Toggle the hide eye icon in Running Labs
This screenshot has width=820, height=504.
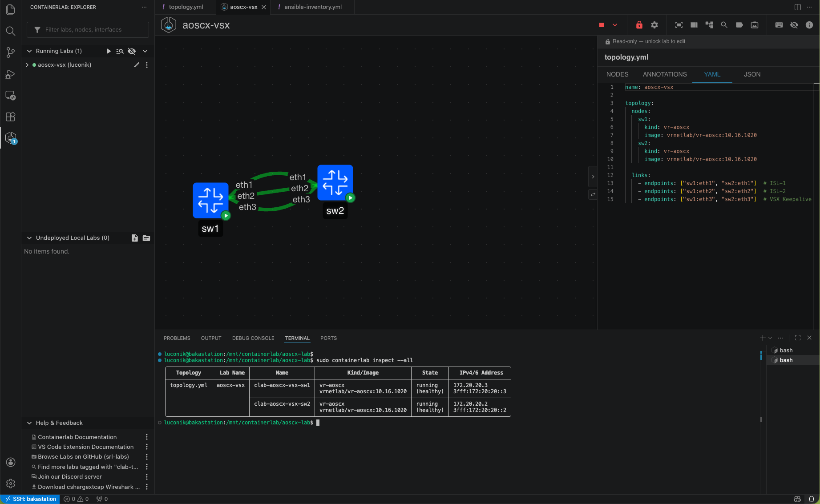(132, 51)
